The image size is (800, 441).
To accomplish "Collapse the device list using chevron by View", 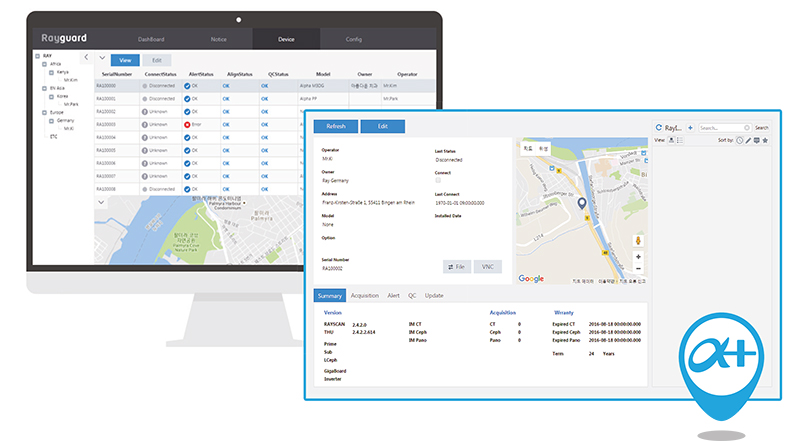I will click(x=101, y=59).
